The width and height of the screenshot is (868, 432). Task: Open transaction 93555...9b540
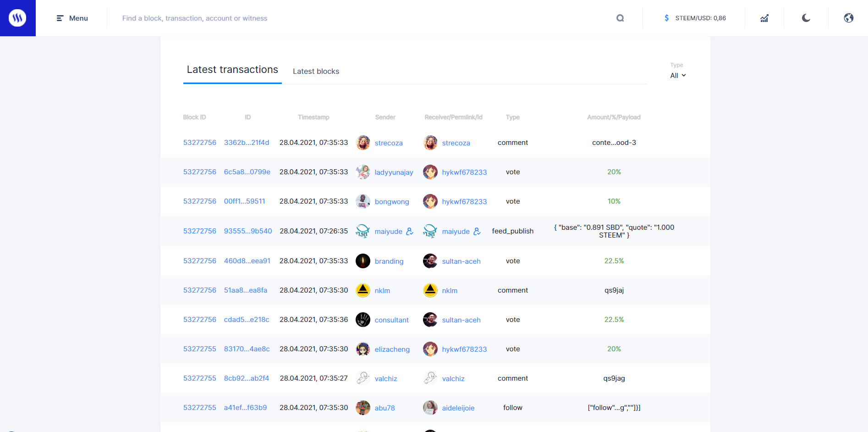[x=248, y=231]
